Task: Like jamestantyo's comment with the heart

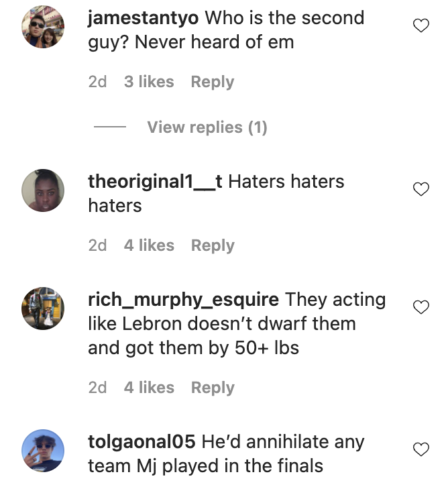Action: [x=421, y=26]
